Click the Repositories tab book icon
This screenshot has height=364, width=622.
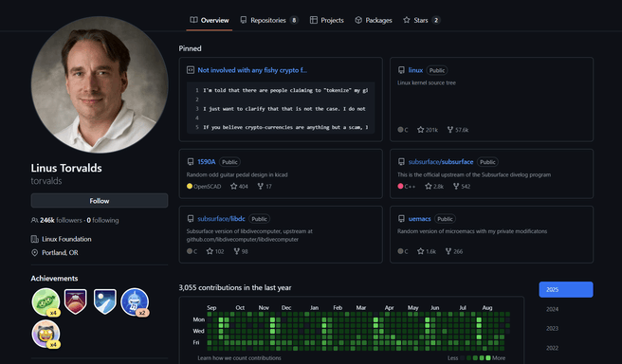tap(244, 20)
